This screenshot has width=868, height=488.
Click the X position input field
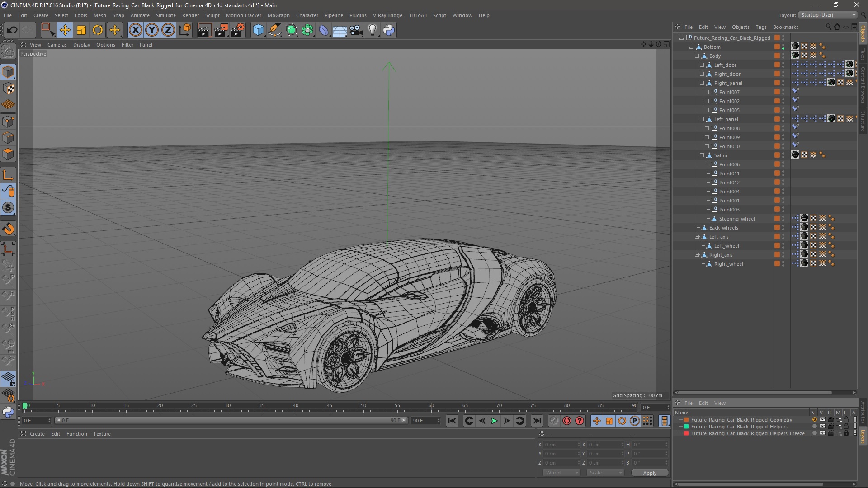click(562, 445)
